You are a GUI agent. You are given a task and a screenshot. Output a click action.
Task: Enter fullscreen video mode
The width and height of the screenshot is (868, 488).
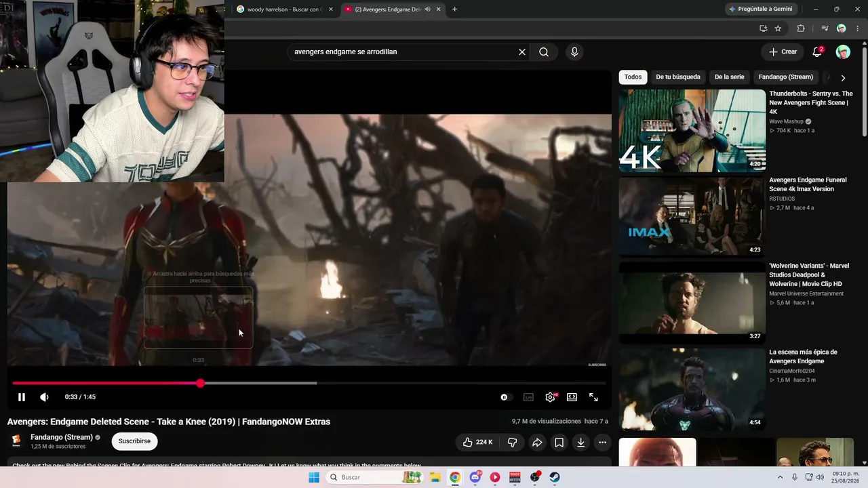tap(593, 397)
